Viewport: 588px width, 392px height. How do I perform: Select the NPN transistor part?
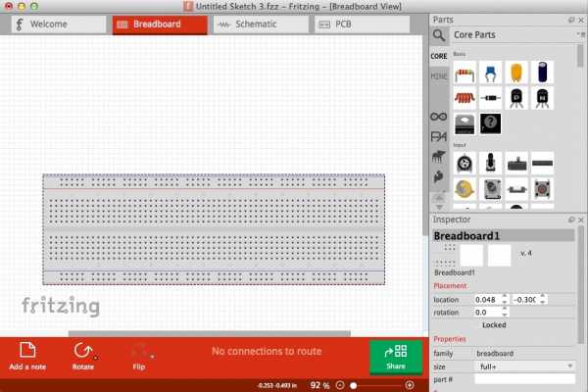click(542, 98)
